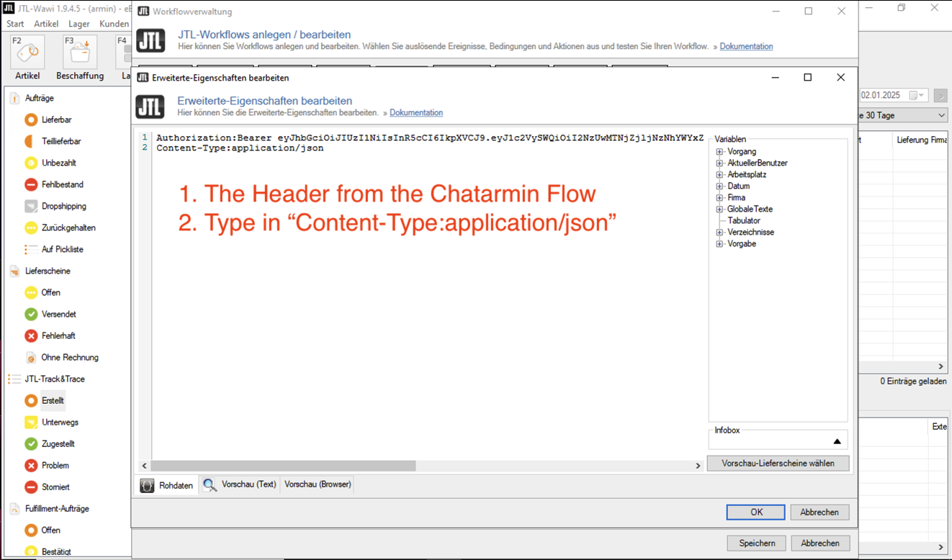Click the Fehlerhaft red X icon

(x=31, y=335)
